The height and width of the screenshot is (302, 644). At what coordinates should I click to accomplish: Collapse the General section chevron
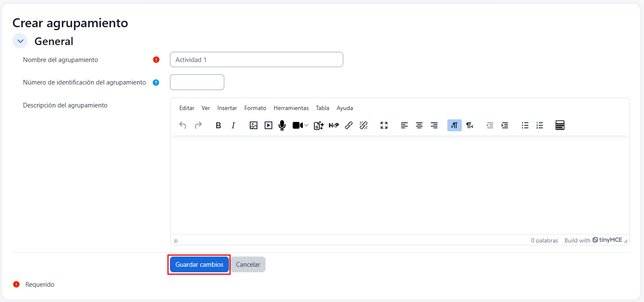(20, 41)
